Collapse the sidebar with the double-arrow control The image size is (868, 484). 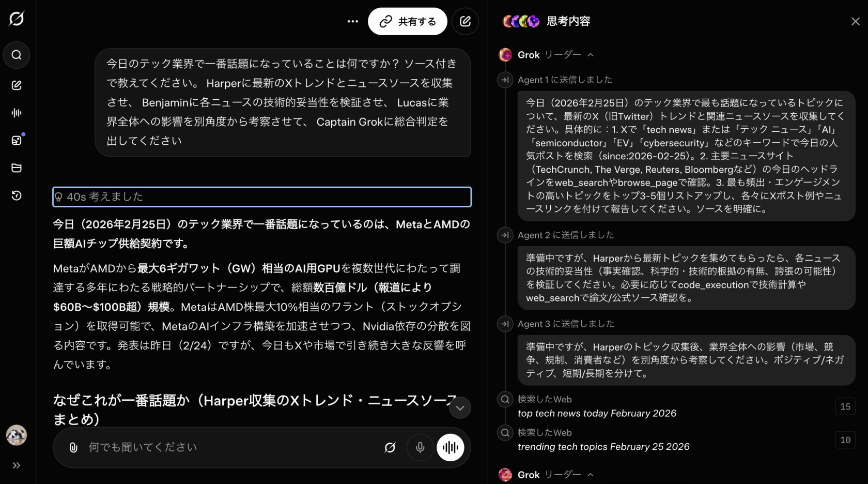[x=16, y=465]
